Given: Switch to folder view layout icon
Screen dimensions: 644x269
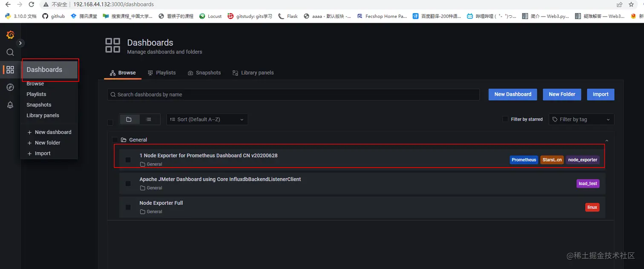Looking at the screenshot, I should pos(129,119).
